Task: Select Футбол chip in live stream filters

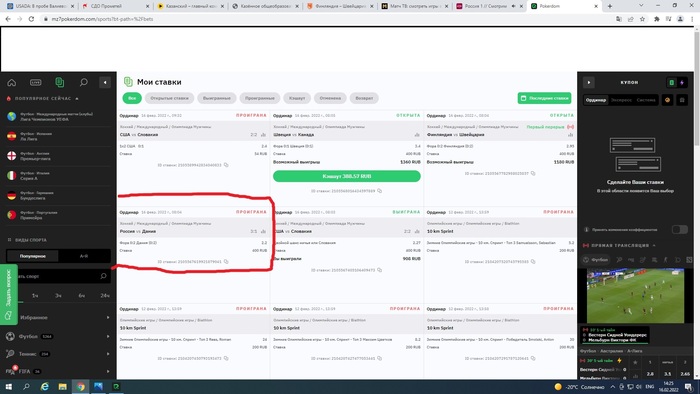Action: pyautogui.click(x=596, y=260)
